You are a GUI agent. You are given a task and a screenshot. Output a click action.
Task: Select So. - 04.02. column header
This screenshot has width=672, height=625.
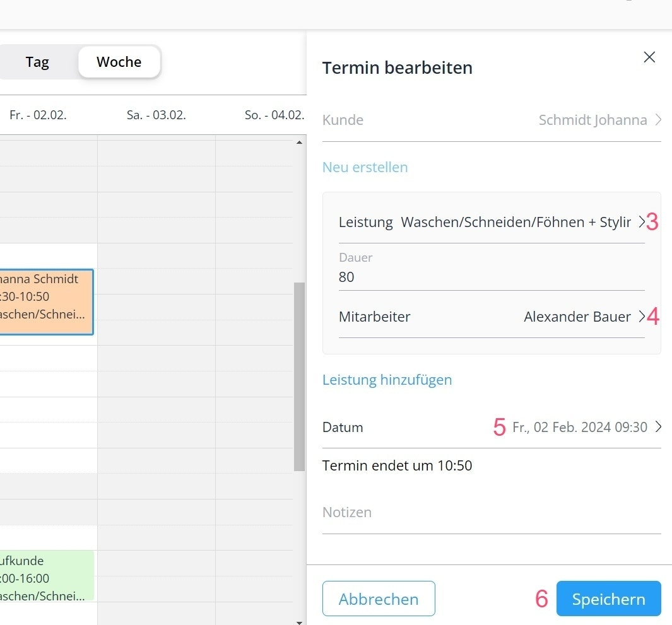[274, 115]
